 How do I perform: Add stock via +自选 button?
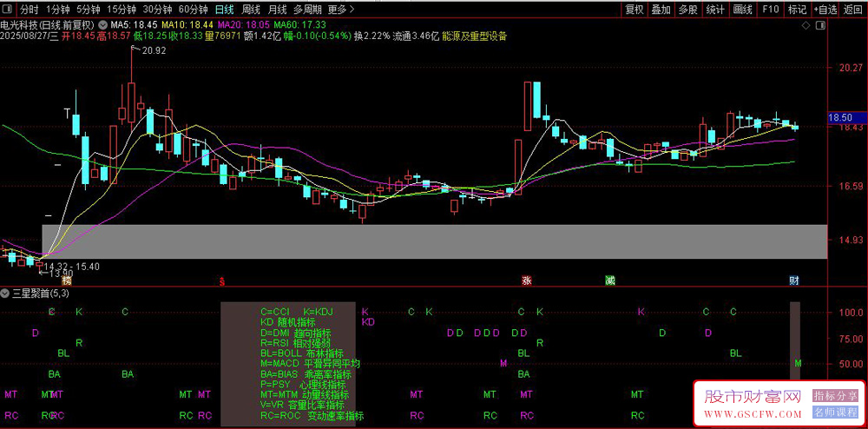tap(825, 10)
